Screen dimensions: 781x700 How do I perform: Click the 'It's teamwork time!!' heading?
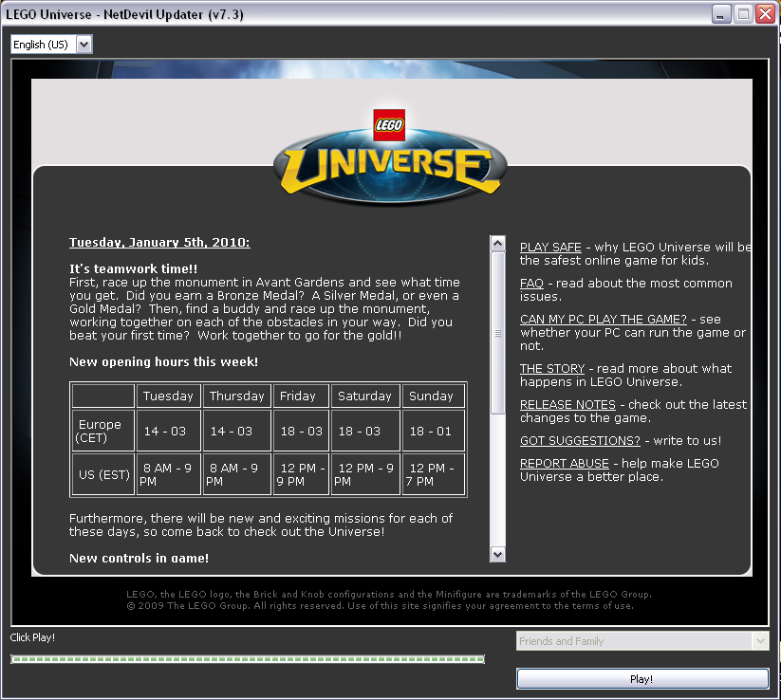click(134, 268)
